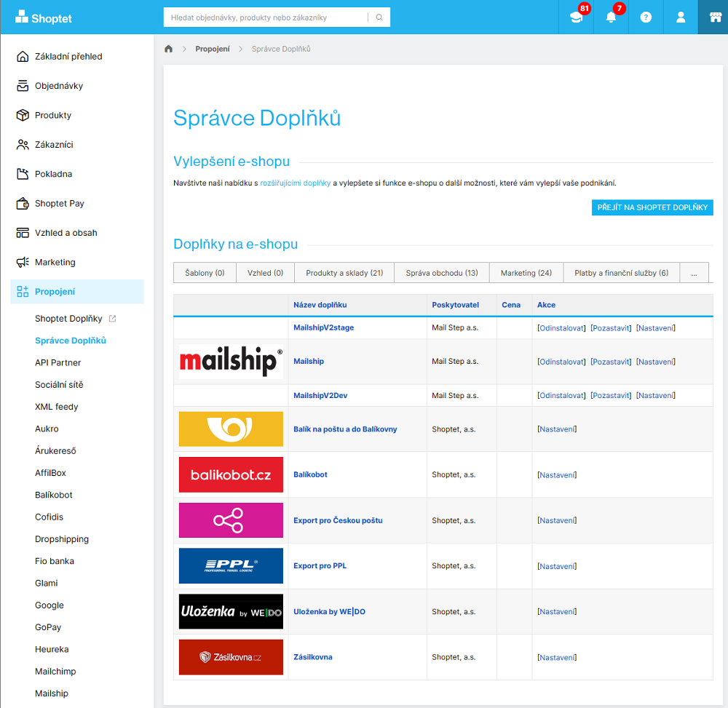Screen dimensions: 728x708
Task: Open the user account icon
Action: tap(681, 17)
